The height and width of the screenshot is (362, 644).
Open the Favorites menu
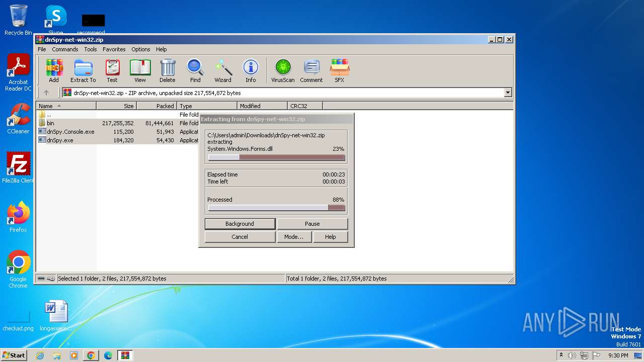click(114, 49)
